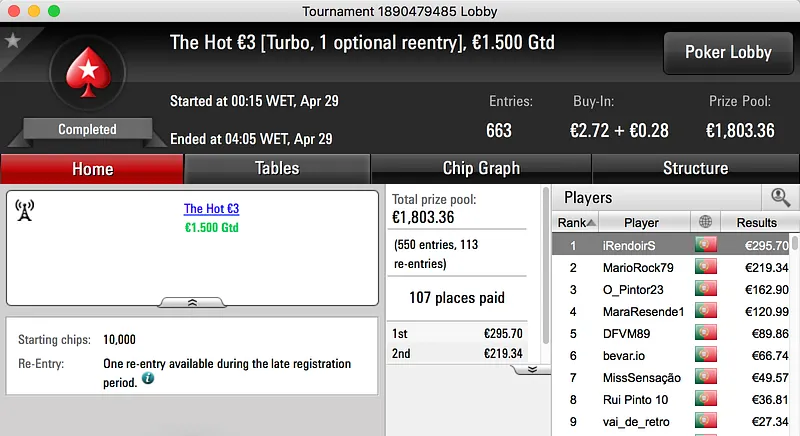Click the green macOS zoom button
Image resolution: width=800 pixels, height=436 pixels.
(53, 11)
